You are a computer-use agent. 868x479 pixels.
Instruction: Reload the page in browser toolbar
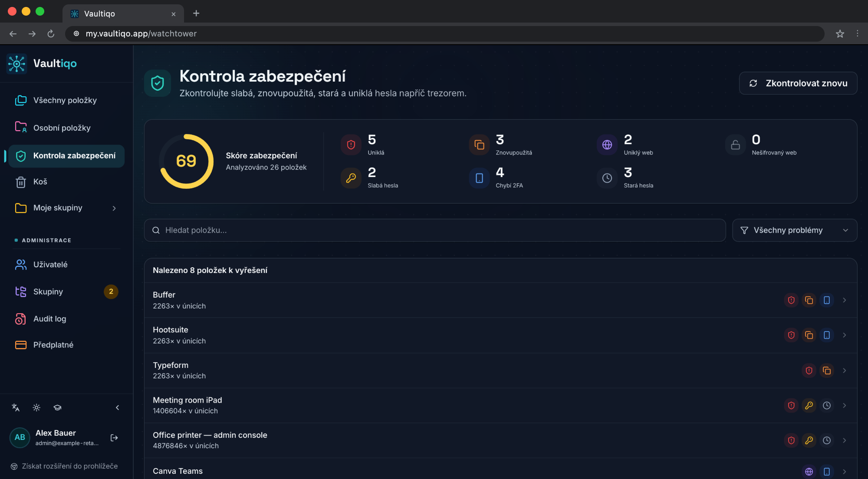(51, 34)
